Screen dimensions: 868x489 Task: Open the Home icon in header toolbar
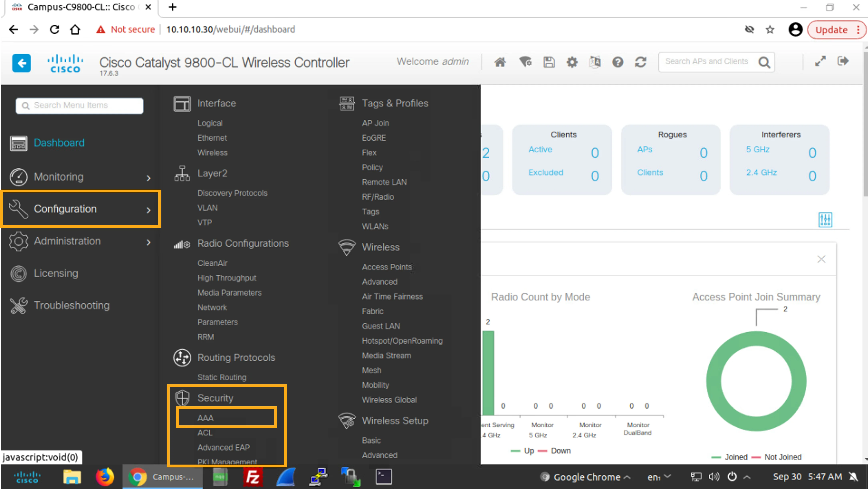tap(500, 62)
